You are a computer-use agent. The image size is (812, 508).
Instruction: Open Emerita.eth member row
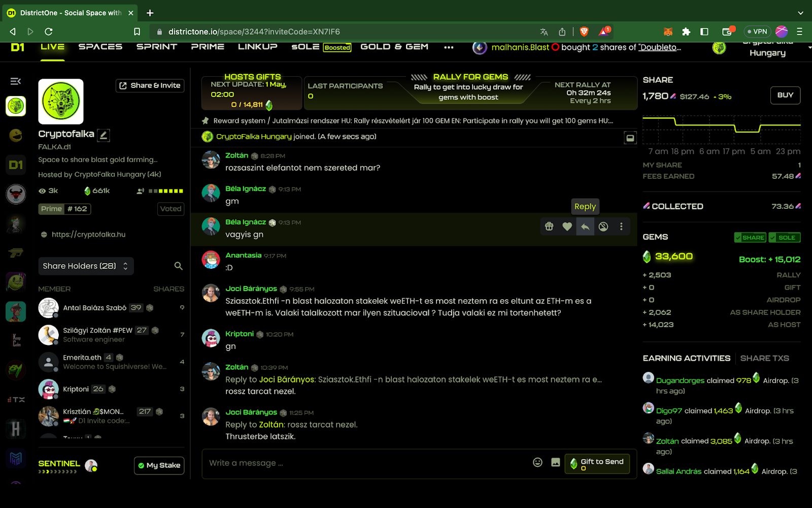[x=112, y=362]
